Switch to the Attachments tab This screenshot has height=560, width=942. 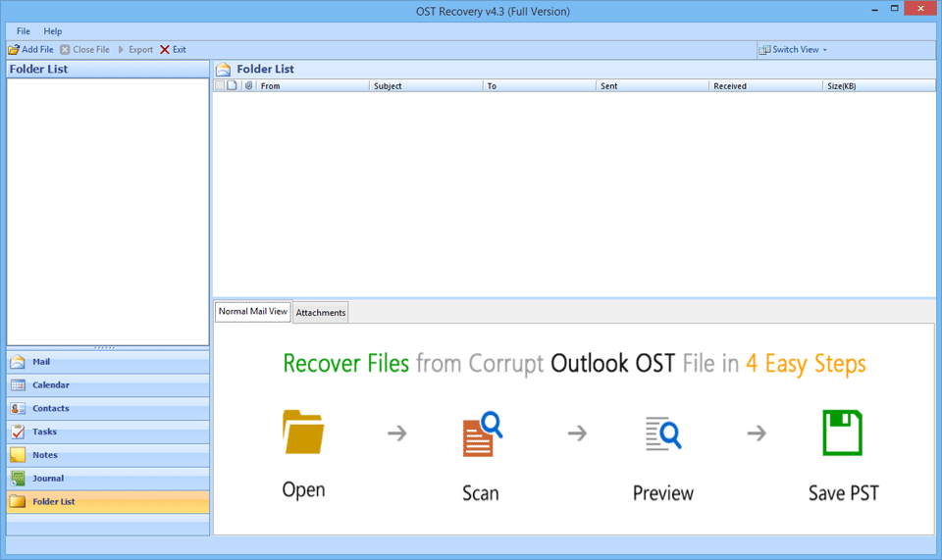coord(321,313)
